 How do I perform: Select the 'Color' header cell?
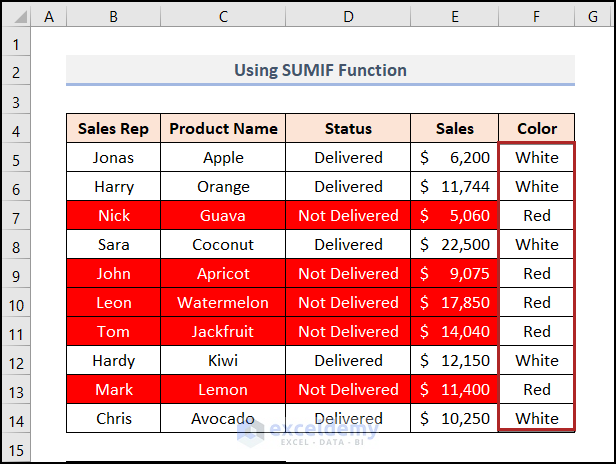tap(537, 128)
